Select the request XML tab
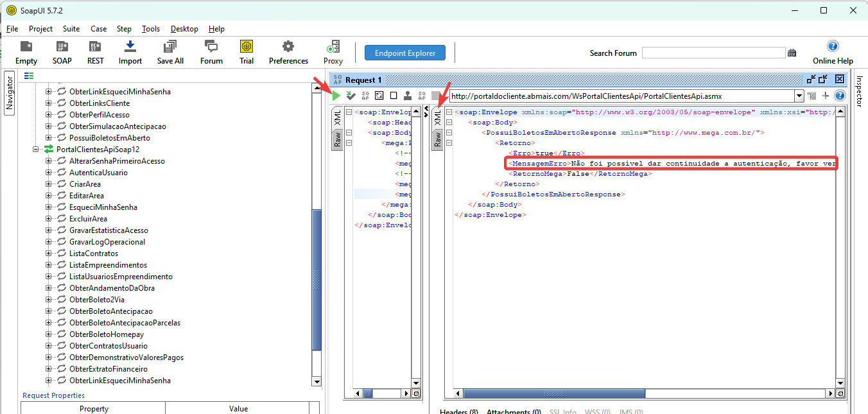The image size is (868, 414). click(x=337, y=117)
